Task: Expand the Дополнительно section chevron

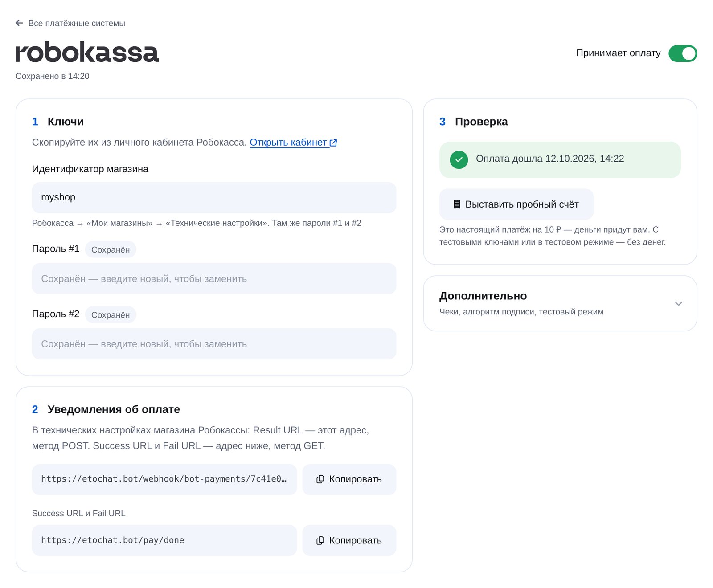Action: point(678,304)
